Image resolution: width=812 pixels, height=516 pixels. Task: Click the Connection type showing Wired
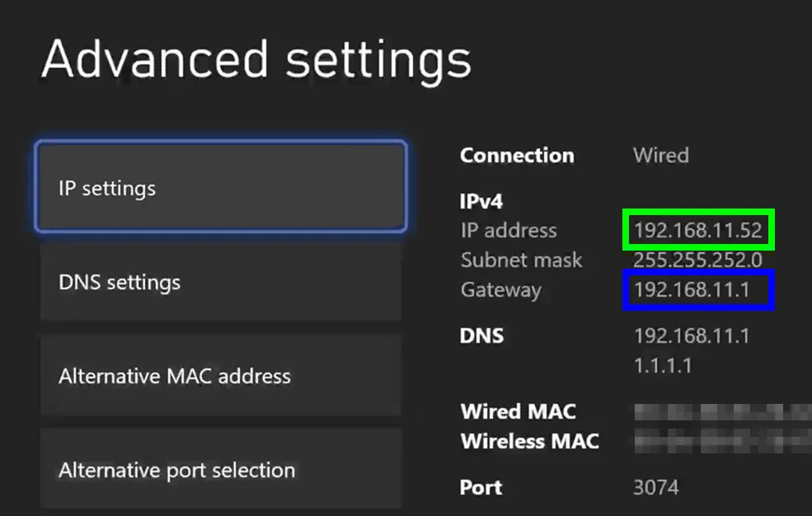pos(660,155)
